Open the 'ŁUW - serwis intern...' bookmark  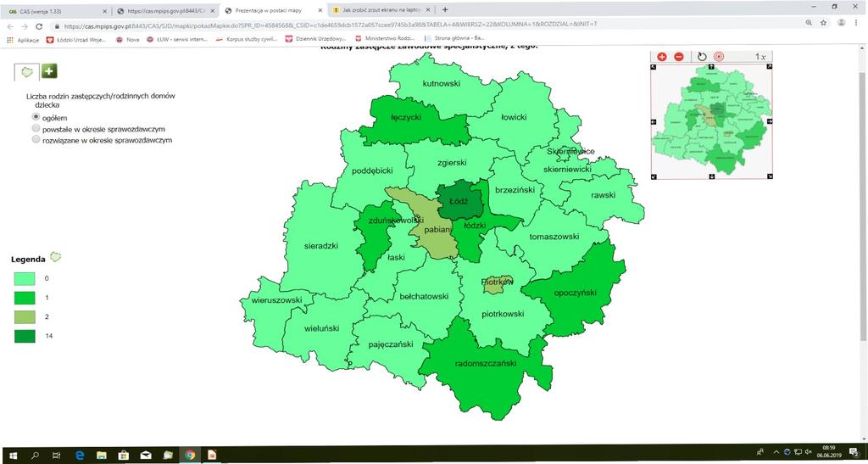(x=175, y=39)
